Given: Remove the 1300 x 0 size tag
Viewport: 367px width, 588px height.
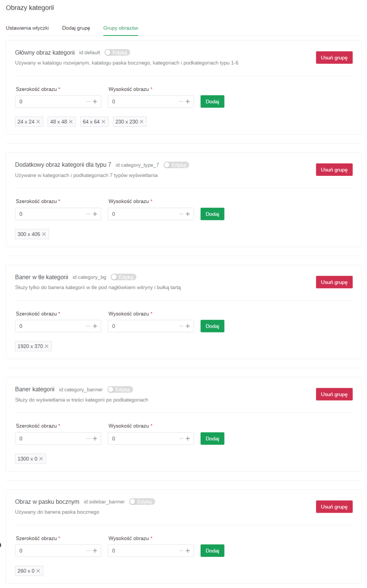Looking at the screenshot, I should pos(41,459).
